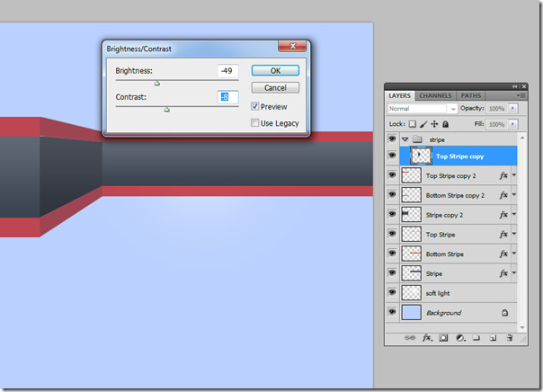Add a layer mask using bottom icon
The height and width of the screenshot is (392, 543).
(443, 338)
